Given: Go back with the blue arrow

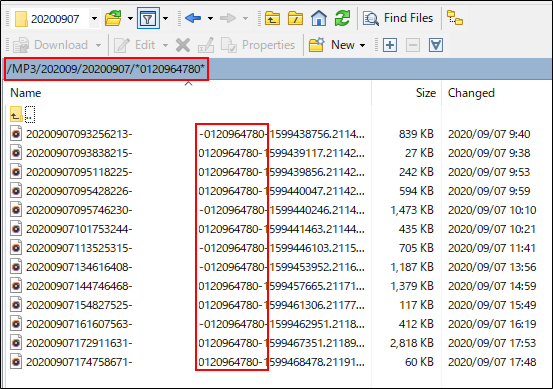Looking at the screenshot, I should coord(193,18).
